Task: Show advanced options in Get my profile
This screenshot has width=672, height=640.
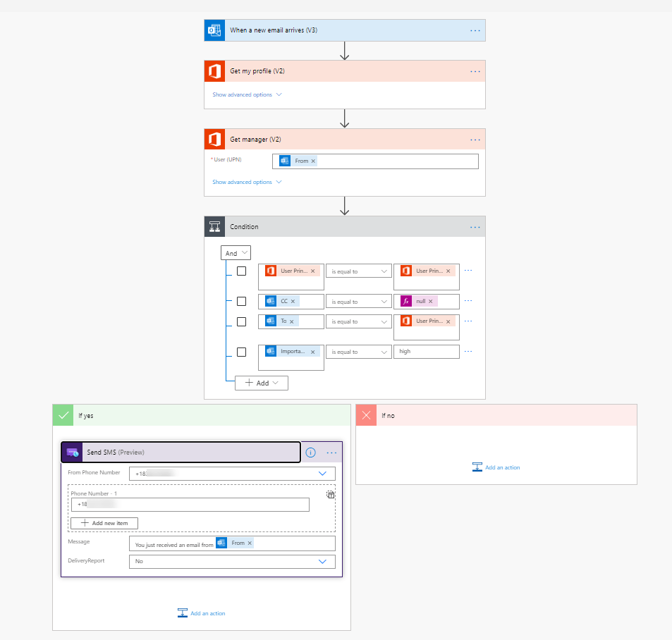Action: [x=247, y=94]
